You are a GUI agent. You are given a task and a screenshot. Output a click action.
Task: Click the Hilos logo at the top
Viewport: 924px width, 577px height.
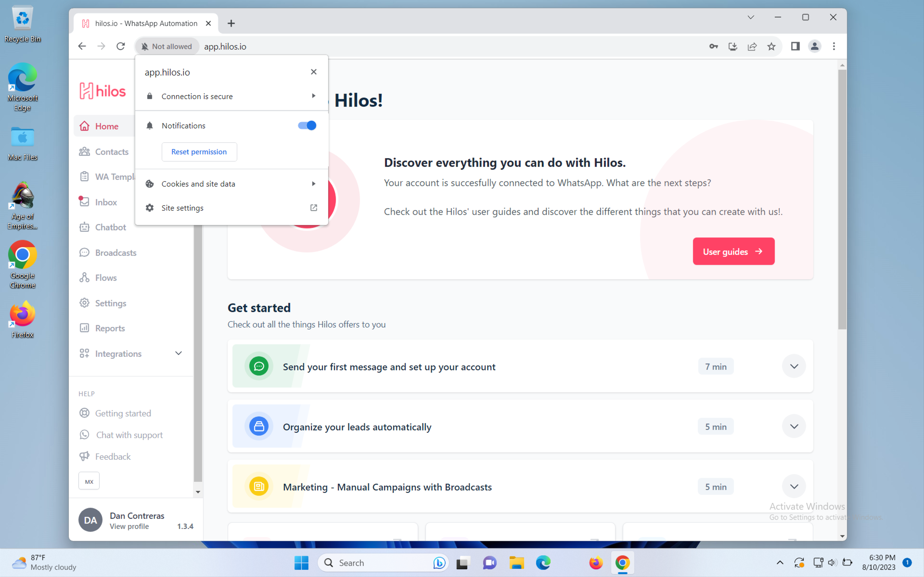(x=102, y=90)
